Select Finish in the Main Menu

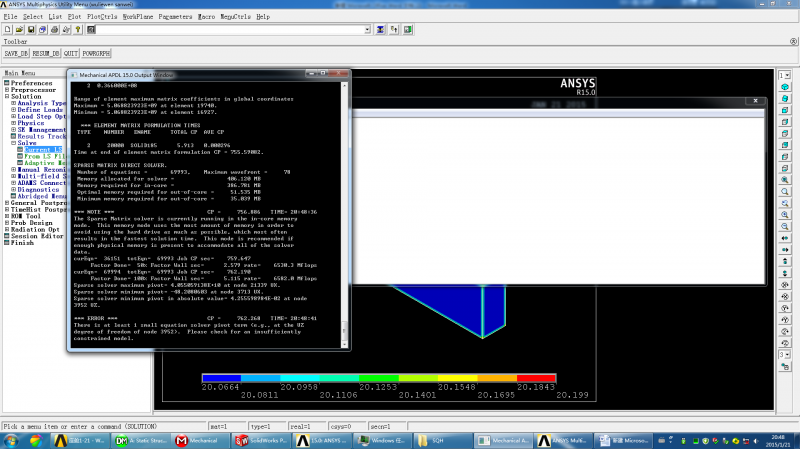point(22,243)
